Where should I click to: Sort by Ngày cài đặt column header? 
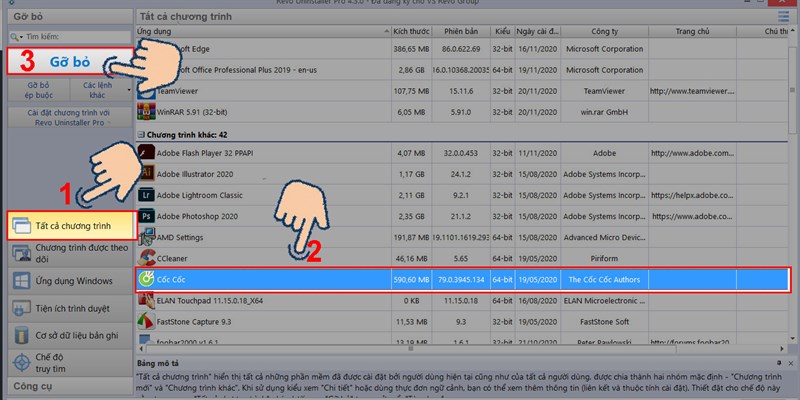point(538,32)
